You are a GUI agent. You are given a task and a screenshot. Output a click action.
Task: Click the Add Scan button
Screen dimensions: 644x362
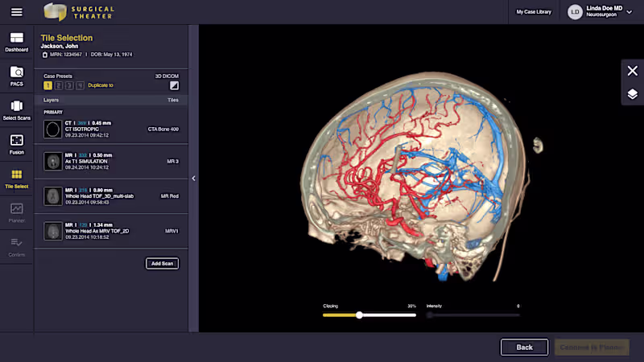pos(162,264)
